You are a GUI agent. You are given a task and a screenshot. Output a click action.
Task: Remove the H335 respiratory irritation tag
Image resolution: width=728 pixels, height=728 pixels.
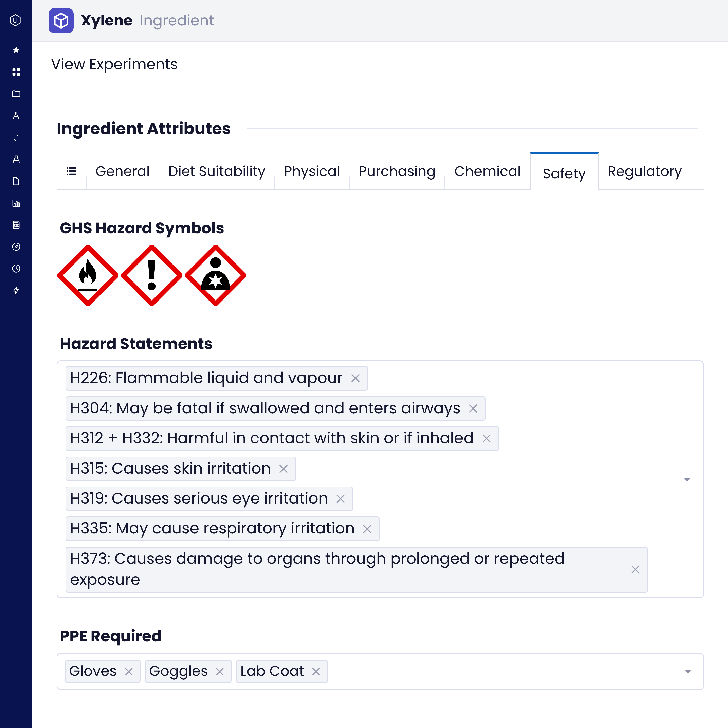pyautogui.click(x=367, y=529)
